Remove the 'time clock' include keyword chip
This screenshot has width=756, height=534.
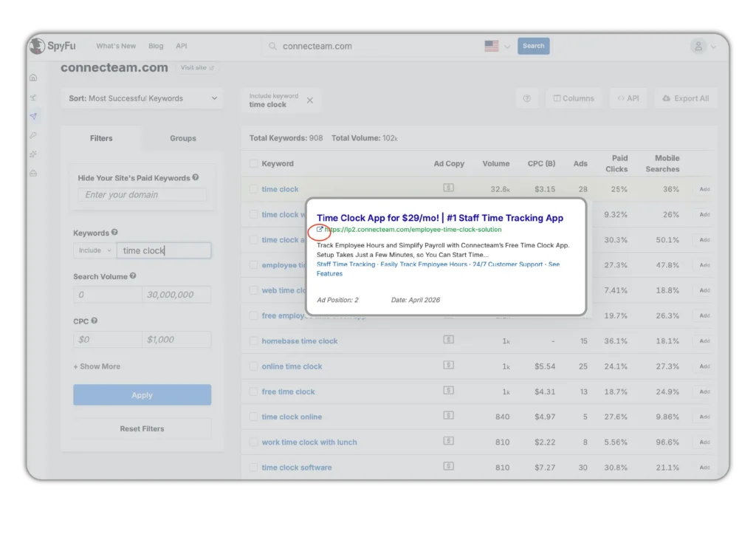pyautogui.click(x=310, y=100)
